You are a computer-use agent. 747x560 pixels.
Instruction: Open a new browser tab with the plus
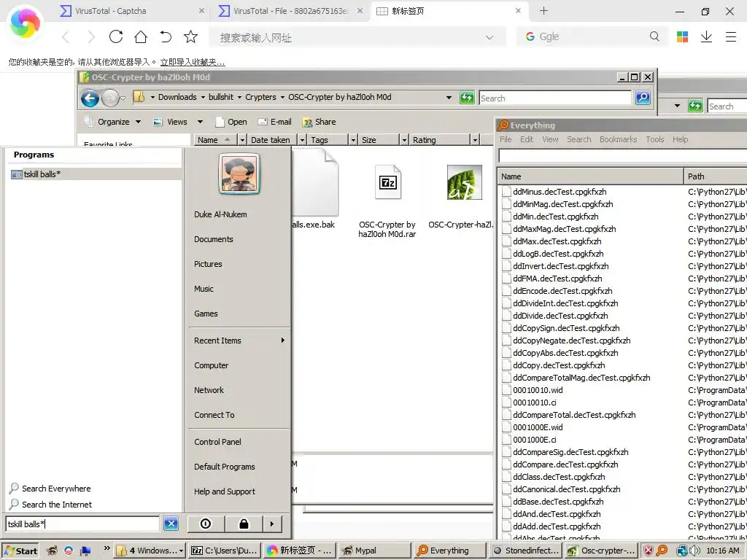543,10
